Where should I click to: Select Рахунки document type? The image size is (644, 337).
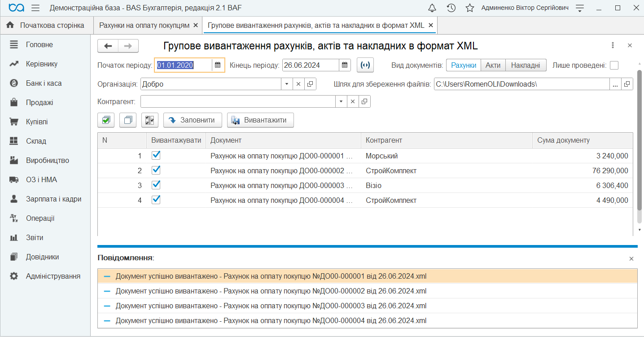(463, 65)
